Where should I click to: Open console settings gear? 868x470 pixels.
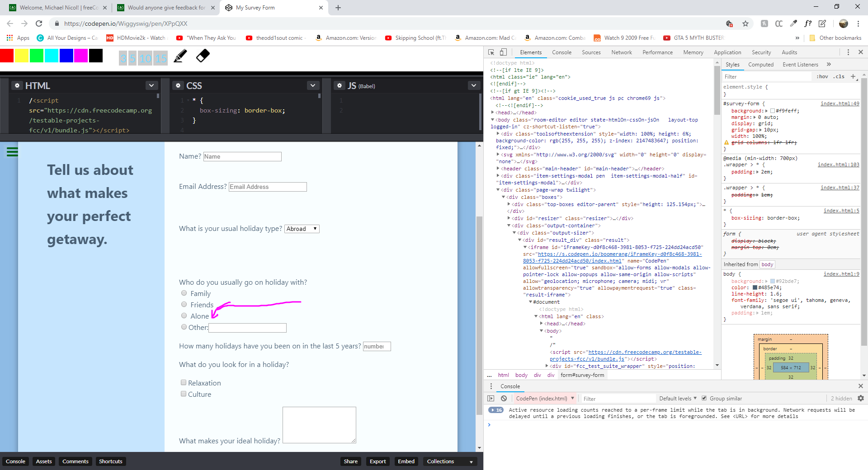tap(861, 398)
